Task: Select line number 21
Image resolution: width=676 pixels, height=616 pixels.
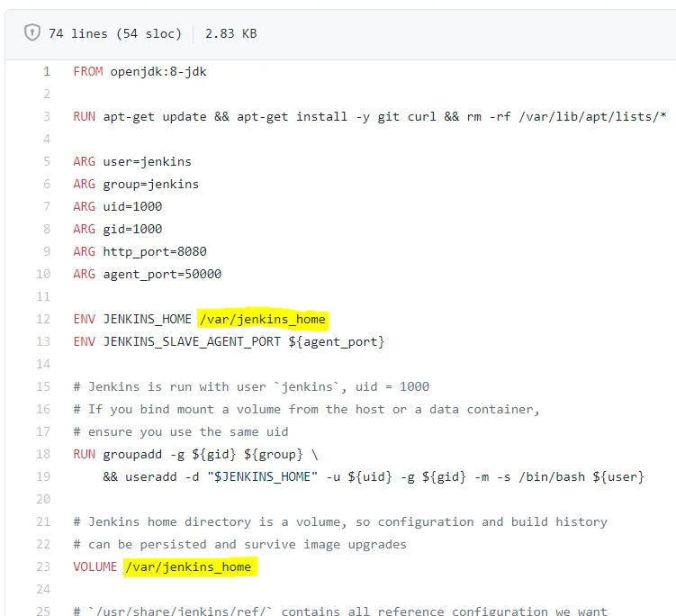Action: point(43,521)
